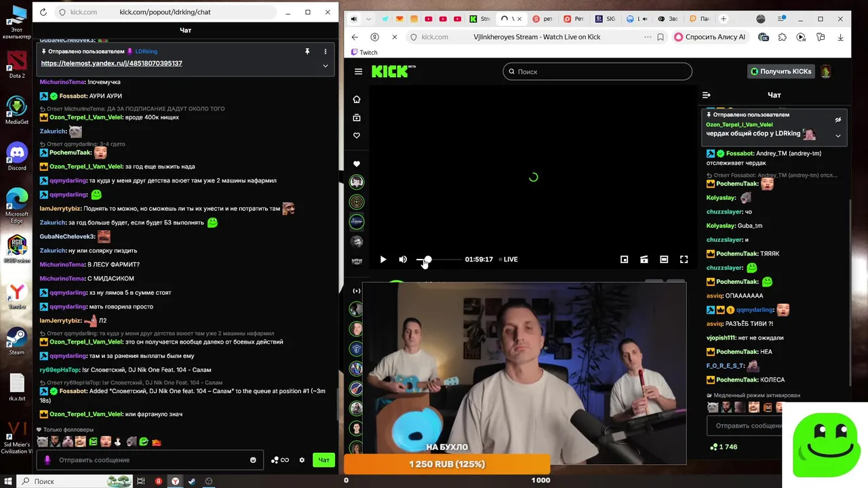Toggle theater mode in Kick player
This screenshot has height=488, width=868.
[x=664, y=260]
